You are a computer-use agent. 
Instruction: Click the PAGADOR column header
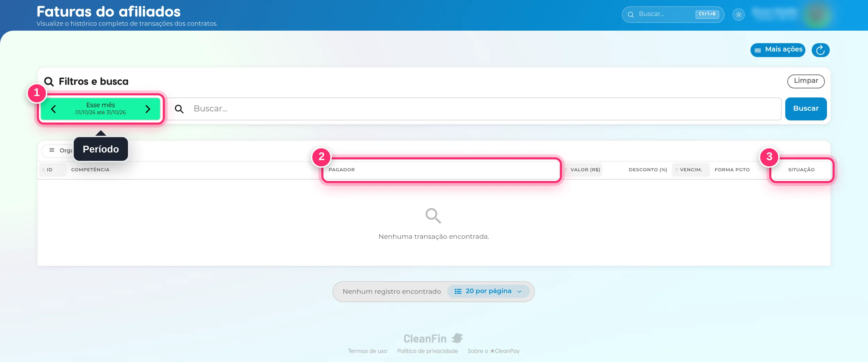(341, 170)
